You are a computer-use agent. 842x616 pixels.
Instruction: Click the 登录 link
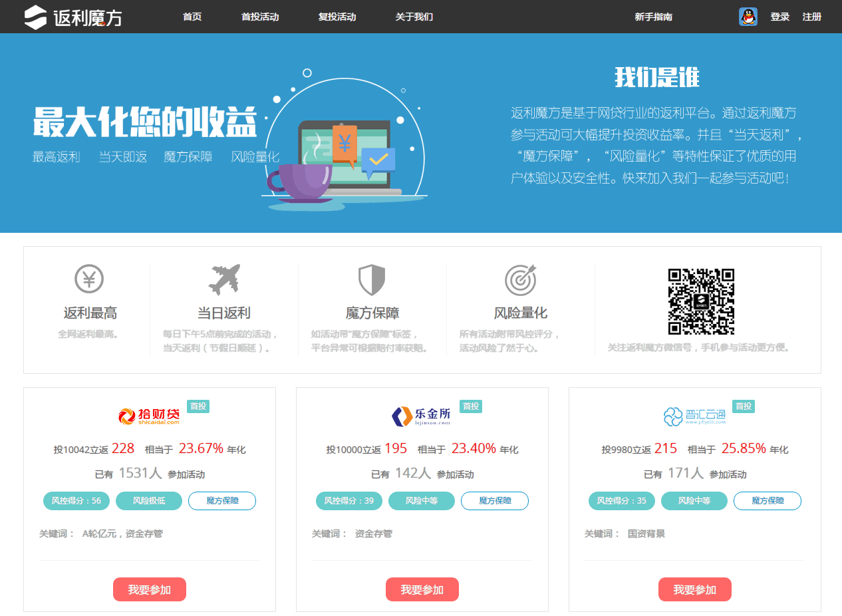[x=779, y=17]
